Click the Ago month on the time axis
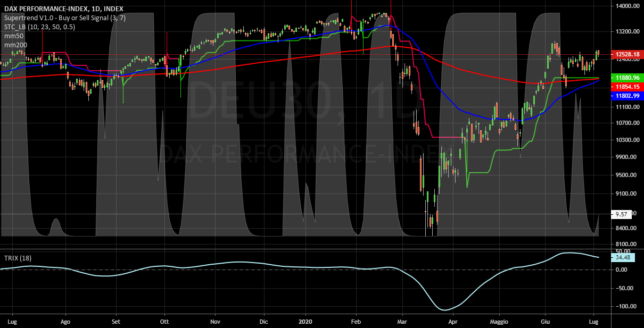This screenshot has height=328, width=644. pyautogui.click(x=66, y=322)
